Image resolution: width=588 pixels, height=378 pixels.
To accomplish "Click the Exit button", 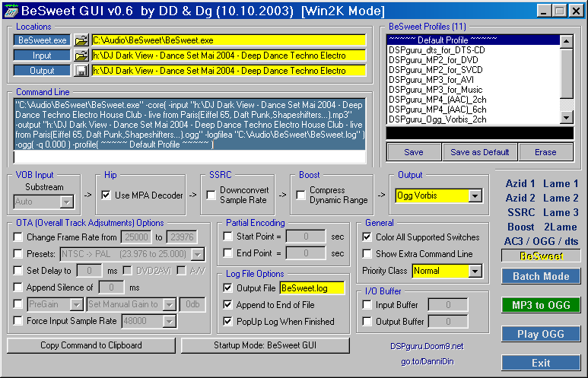I will (541, 363).
